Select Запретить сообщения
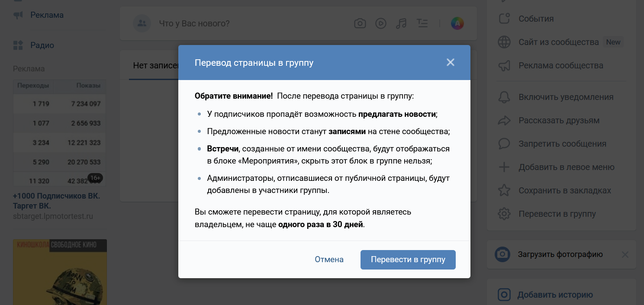Viewport: 644px width, 305px height. pyautogui.click(x=563, y=144)
